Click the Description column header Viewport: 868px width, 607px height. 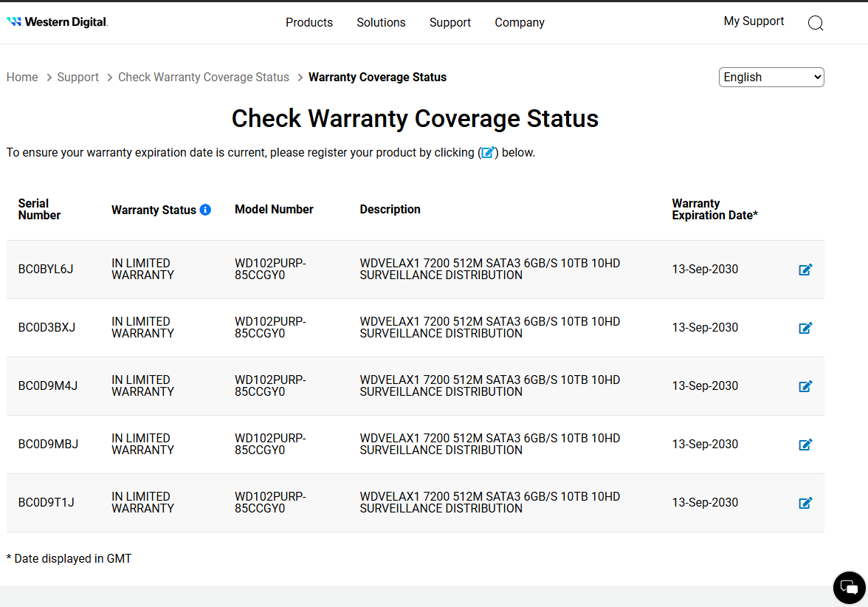point(390,210)
